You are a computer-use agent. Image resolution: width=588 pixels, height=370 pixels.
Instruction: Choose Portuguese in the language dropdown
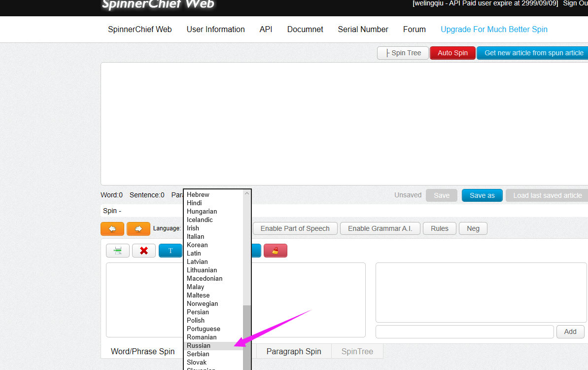[204, 329]
